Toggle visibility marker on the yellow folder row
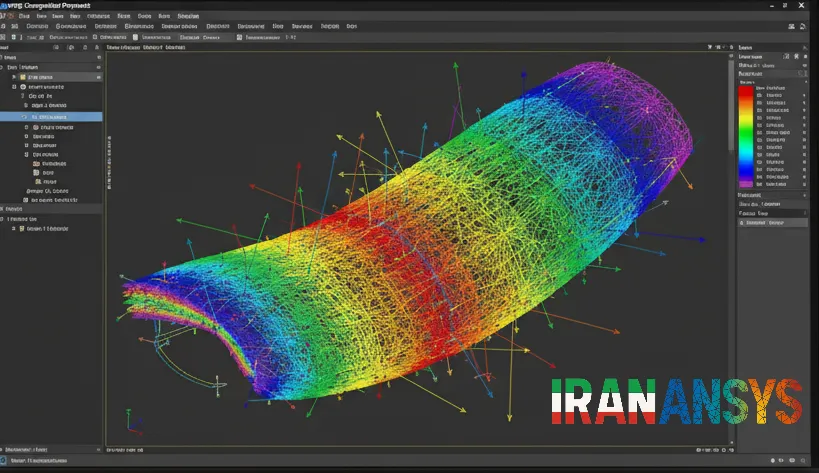 (98, 77)
